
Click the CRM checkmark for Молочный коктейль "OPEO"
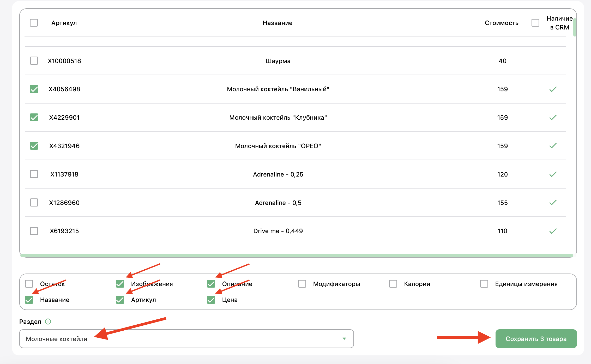click(553, 146)
